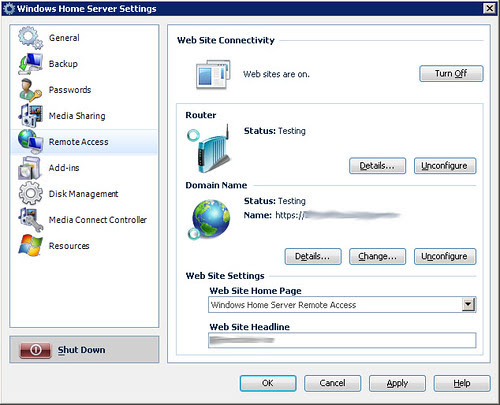The image size is (500, 405).
Task: Click Change domain name button
Action: pos(377,256)
